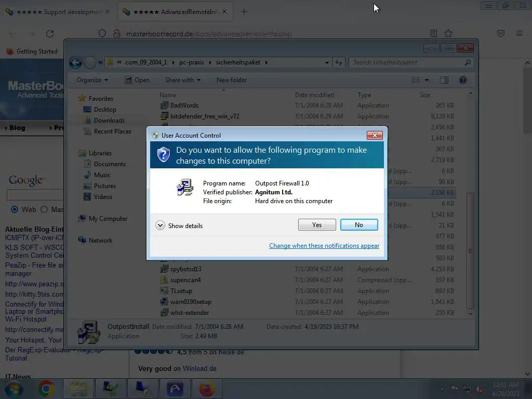Image resolution: width=532 pixels, height=399 pixels.
Task: Open 'Change when these notifications appear' link
Action: click(324, 246)
